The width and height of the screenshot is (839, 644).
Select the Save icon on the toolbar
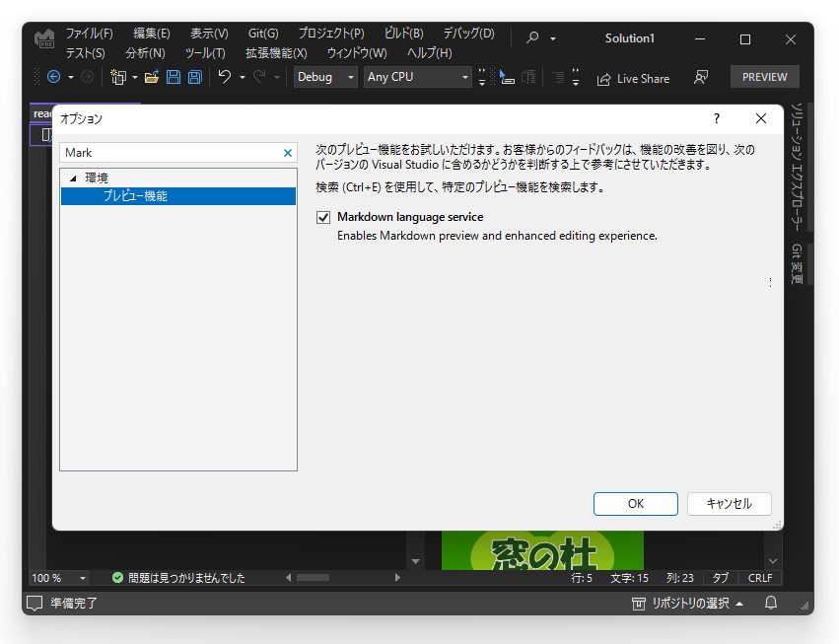[x=173, y=77]
